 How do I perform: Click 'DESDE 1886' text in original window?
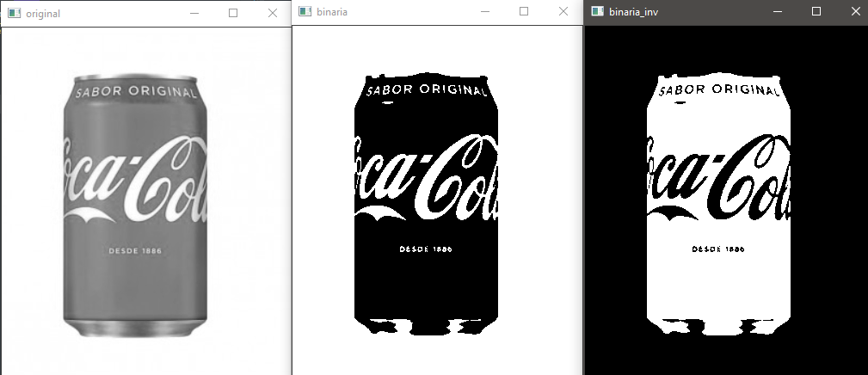point(135,250)
